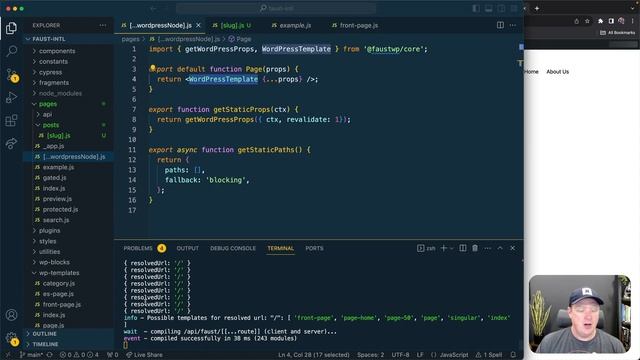This screenshot has width=640, height=360.
Task: Kill the terminal with trash icon
Action: 475,248
